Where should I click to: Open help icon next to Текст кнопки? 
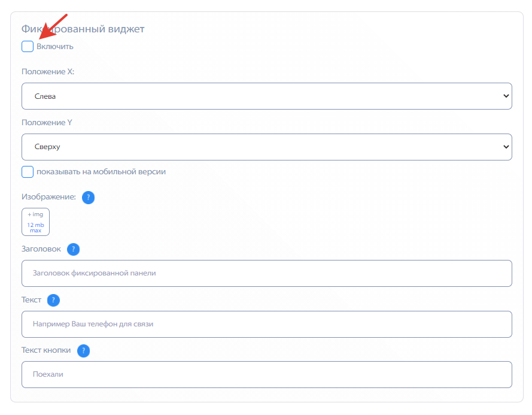tap(83, 351)
